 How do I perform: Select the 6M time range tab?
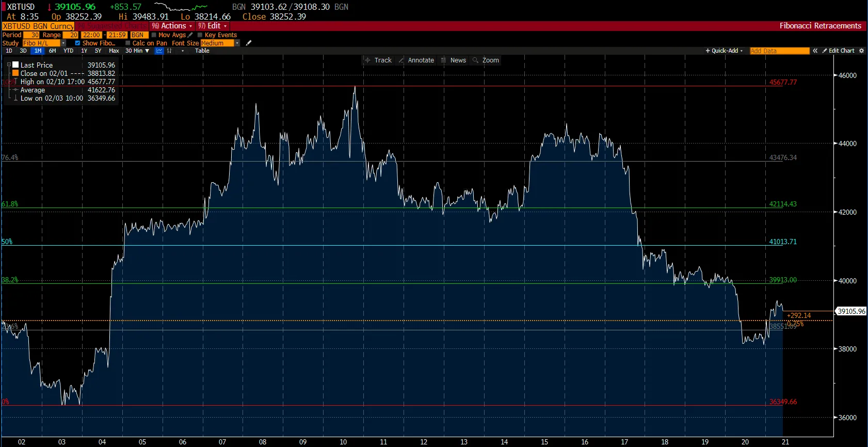point(53,51)
